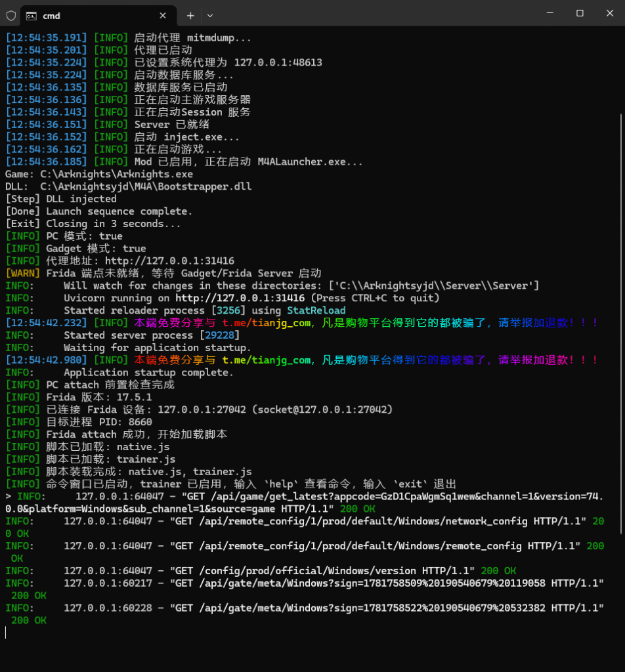Close the terminal window
Image resolution: width=625 pixels, height=672 pixels.
pyautogui.click(x=610, y=13)
